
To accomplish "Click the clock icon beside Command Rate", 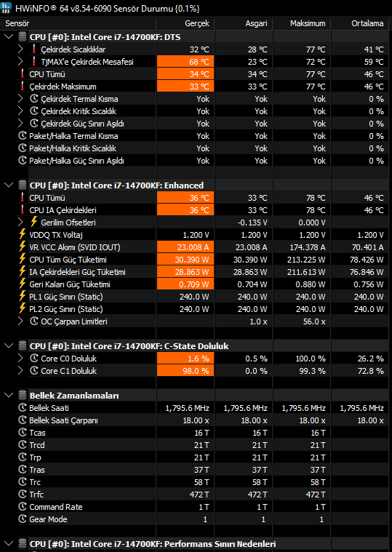I will pyautogui.click(x=23, y=507).
